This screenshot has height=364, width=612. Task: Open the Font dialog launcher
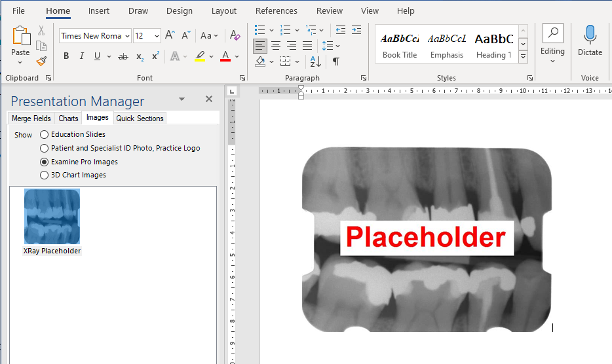[242, 78]
